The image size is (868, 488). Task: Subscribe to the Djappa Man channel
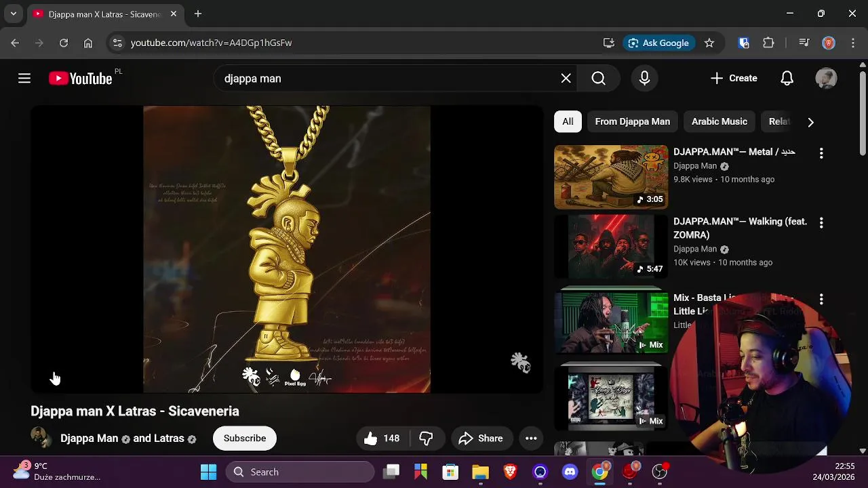[245, 439]
